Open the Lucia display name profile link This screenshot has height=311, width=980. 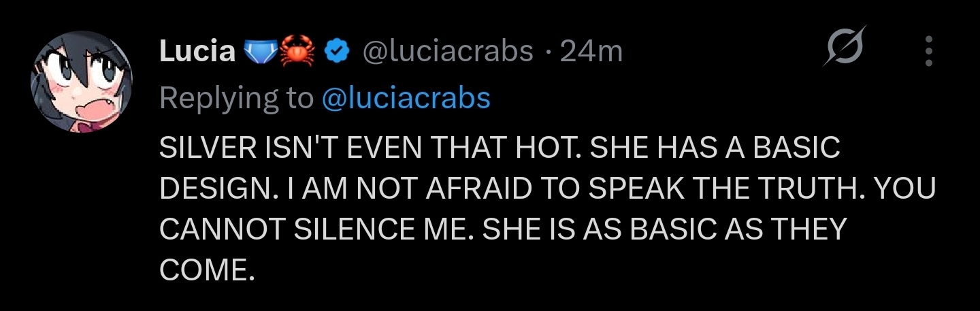coord(197,51)
